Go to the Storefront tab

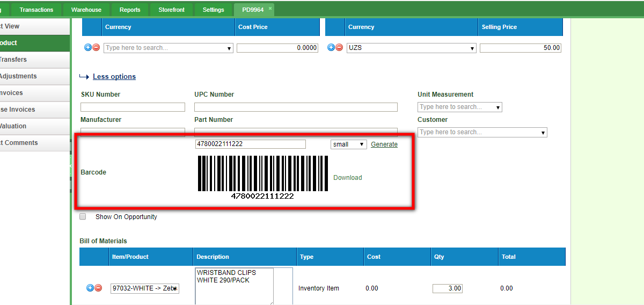tap(172, 10)
